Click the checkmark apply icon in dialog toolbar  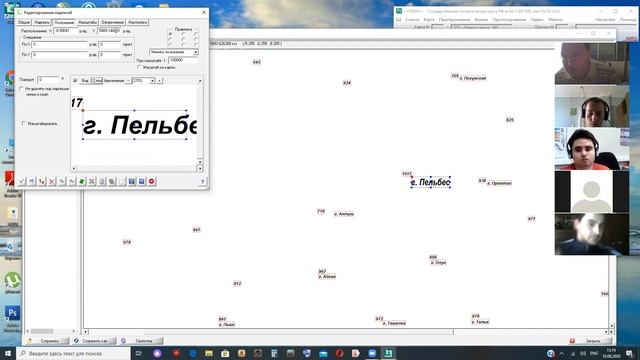(x=22, y=181)
